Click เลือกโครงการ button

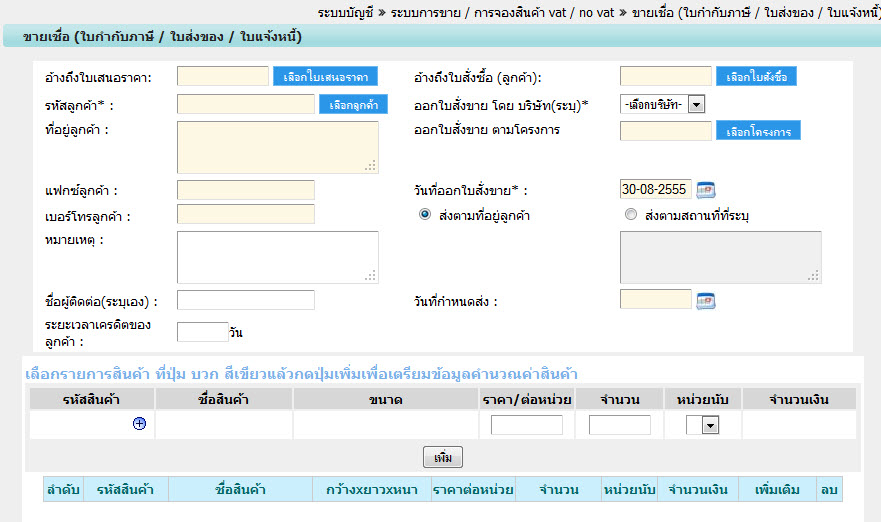tap(758, 131)
